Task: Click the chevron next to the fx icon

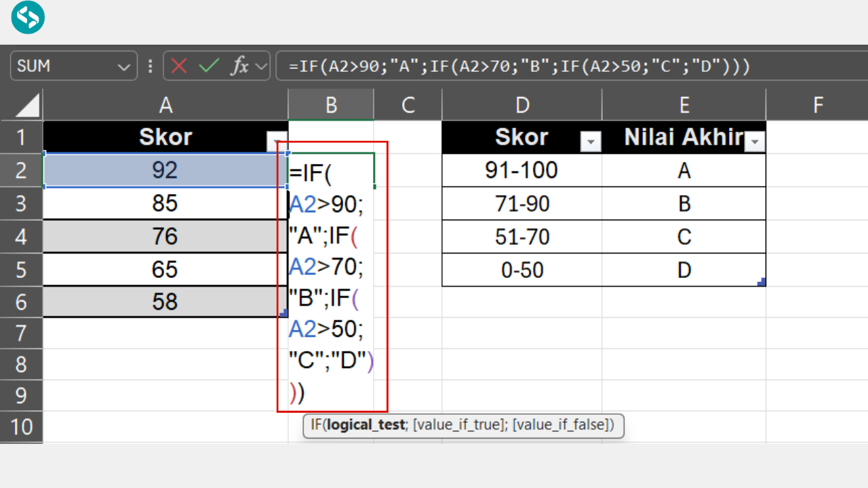Action: point(260,65)
